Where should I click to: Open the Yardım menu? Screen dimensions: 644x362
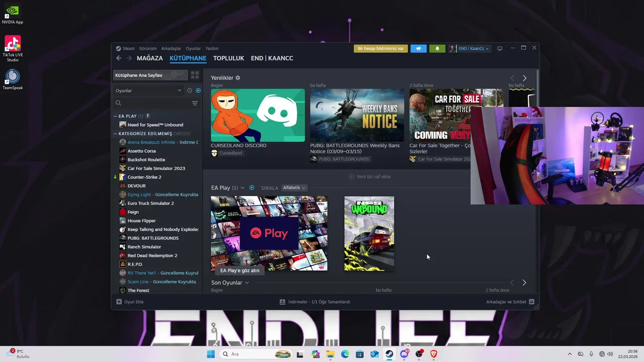point(212,48)
